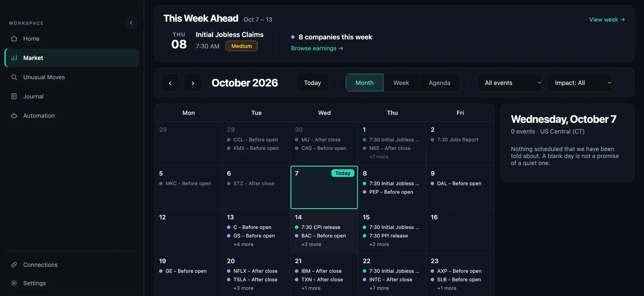Image resolution: width=644 pixels, height=296 pixels.
Task: Click TXN - After close event
Action: [x=319, y=280]
